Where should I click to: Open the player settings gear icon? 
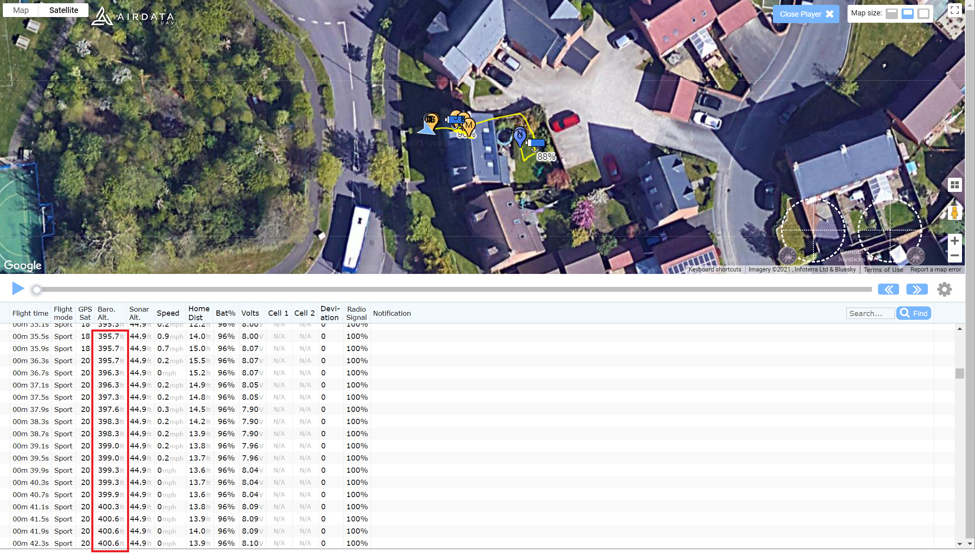pos(944,289)
